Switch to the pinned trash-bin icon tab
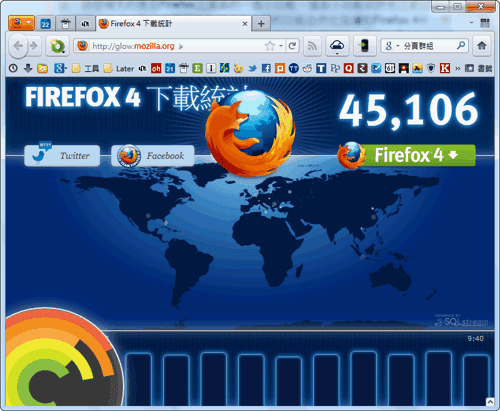 pyautogui.click(x=66, y=24)
